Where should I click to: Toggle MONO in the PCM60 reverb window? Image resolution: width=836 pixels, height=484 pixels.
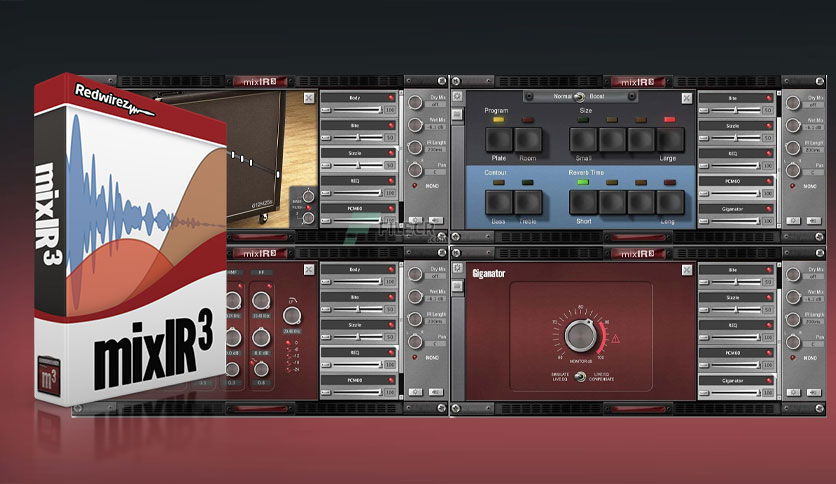tap(792, 185)
